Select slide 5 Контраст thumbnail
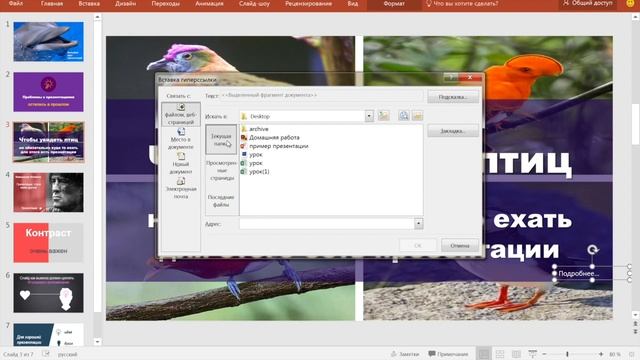 point(48,242)
